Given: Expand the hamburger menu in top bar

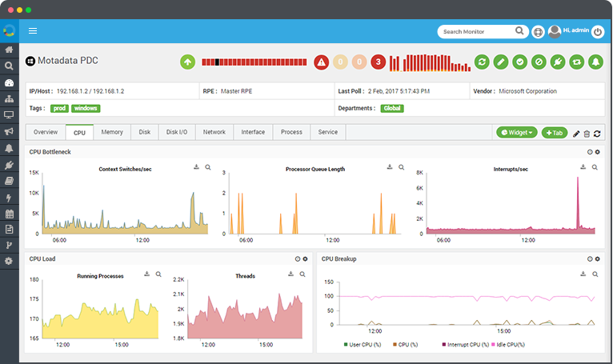Looking at the screenshot, I should (x=33, y=31).
